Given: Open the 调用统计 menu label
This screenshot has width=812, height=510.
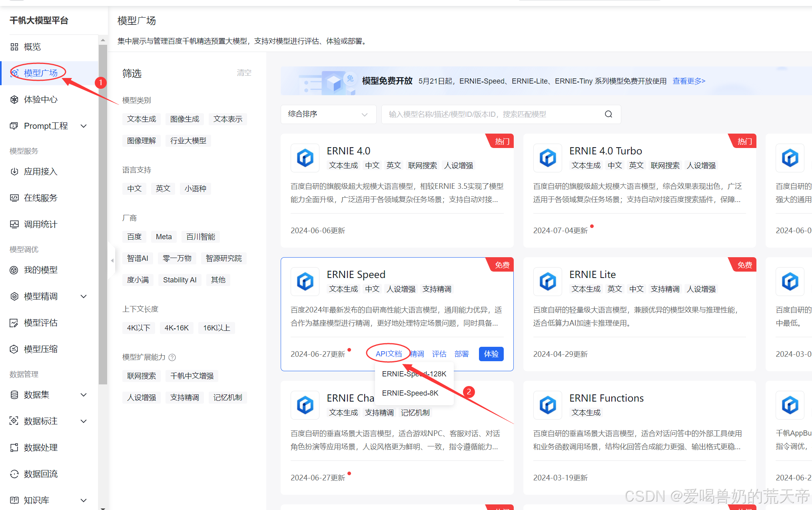Looking at the screenshot, I should (x=41, y=224).
